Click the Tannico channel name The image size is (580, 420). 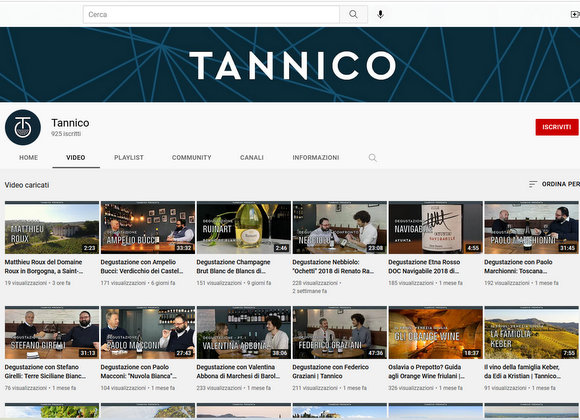[x=70, y=123]
